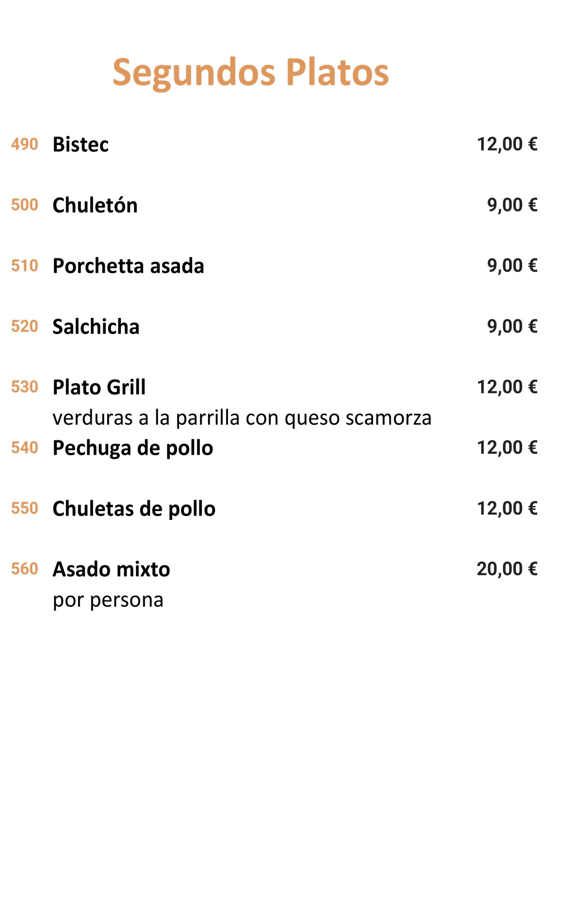This screenshot has height=917, width=588.
Task: Select the Chuletón dish name
Action: [95, 205]
